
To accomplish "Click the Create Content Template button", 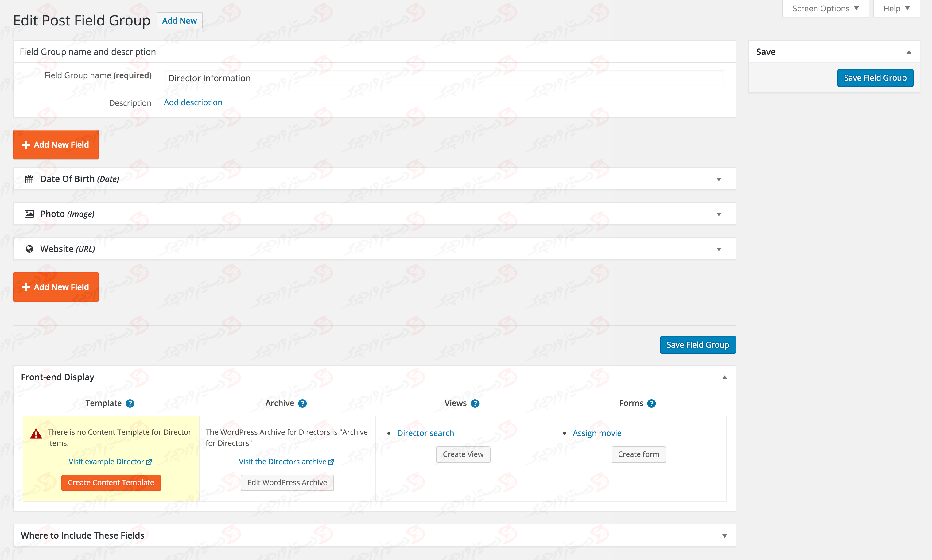I will coord(111,483).
